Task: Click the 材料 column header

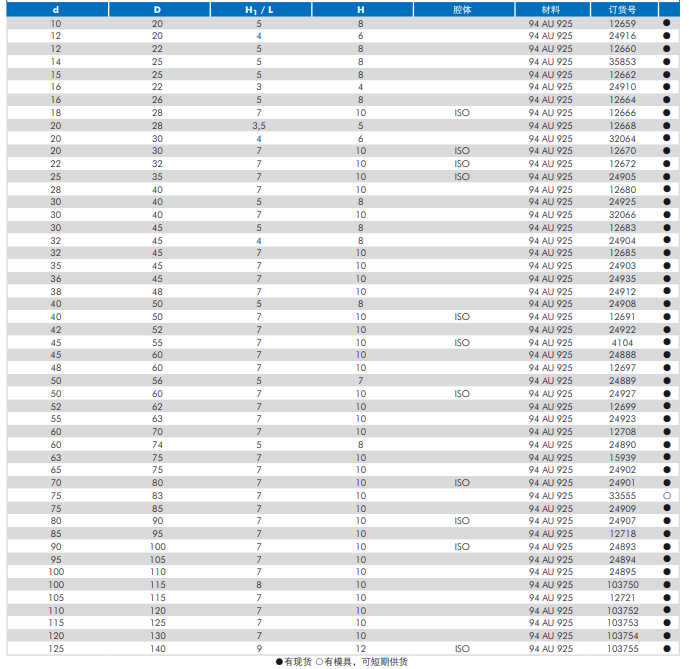Action: pyautogui.click(x=550, y=9)
